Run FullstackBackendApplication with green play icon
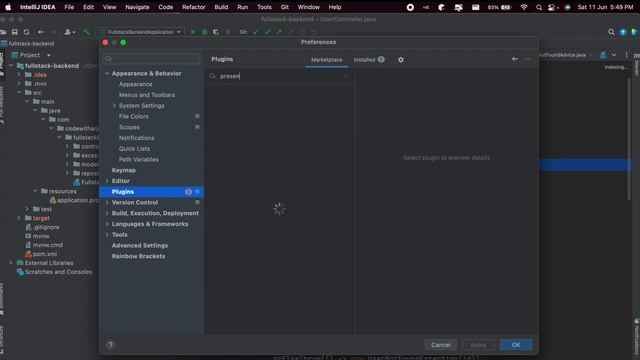Image resolution: width=640 pixels, height=360 pixels. pyautogui.click(x=193, y=32)
